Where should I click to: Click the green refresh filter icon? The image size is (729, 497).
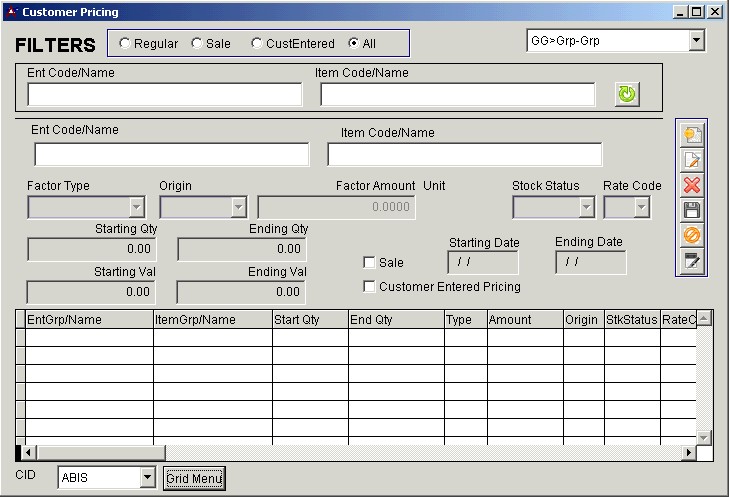[627, 94]
